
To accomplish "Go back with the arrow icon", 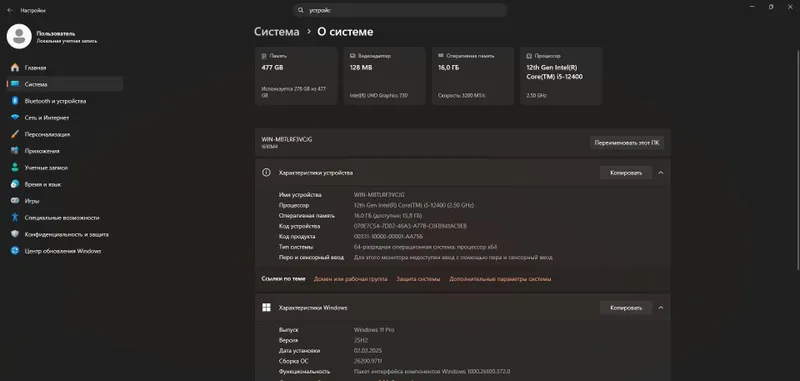I will (x=10, y=10).
